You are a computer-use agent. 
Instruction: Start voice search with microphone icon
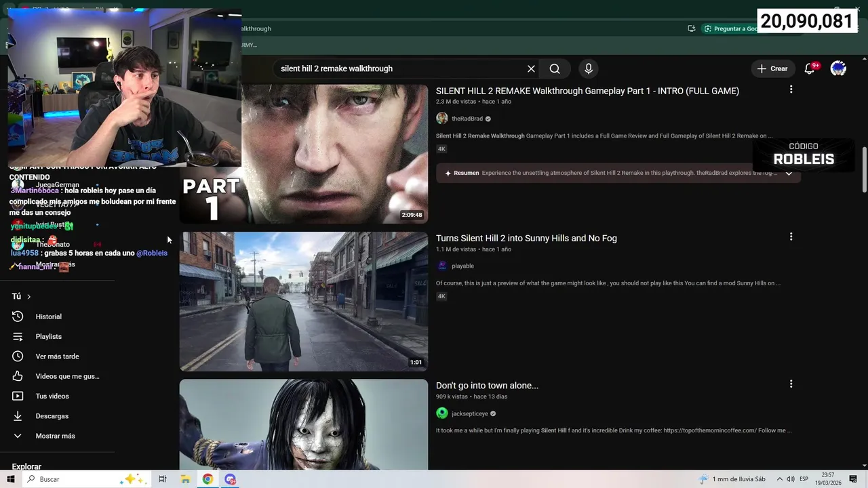click(x=589, y=68)
